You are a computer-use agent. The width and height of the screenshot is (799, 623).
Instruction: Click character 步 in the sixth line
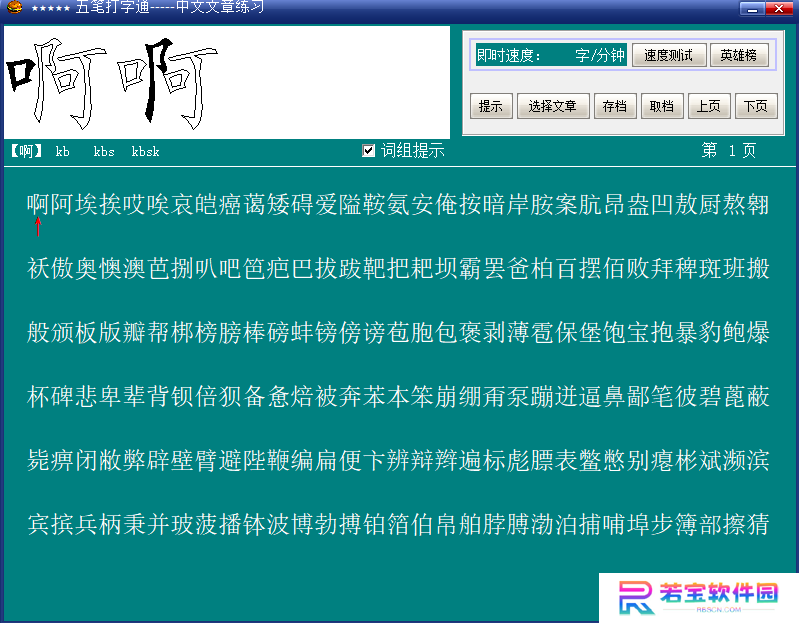point(662,524)
